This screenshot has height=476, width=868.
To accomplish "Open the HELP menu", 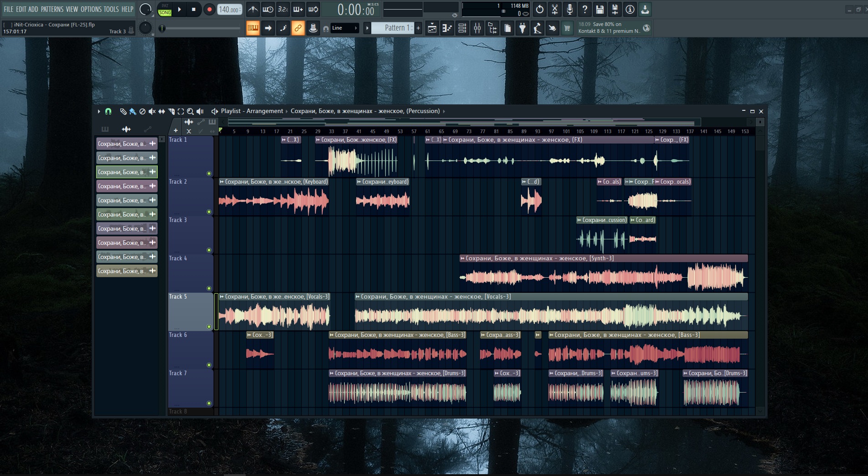I will [x=127, y=9].
